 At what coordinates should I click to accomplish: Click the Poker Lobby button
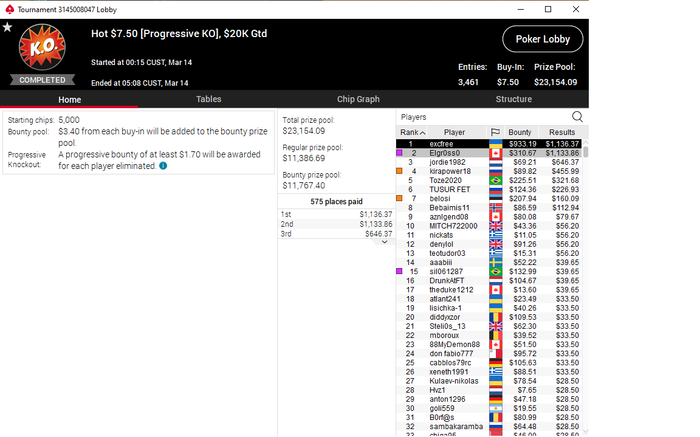click(542, 39)
